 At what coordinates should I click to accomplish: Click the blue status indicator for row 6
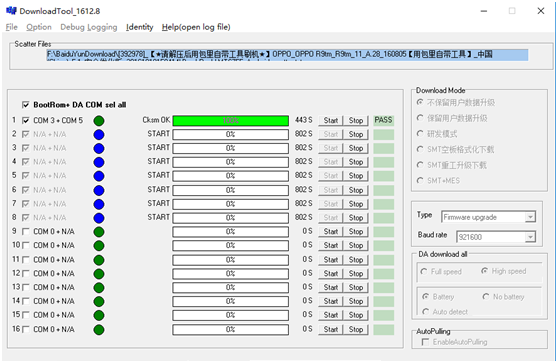click(x=99, y=190)
